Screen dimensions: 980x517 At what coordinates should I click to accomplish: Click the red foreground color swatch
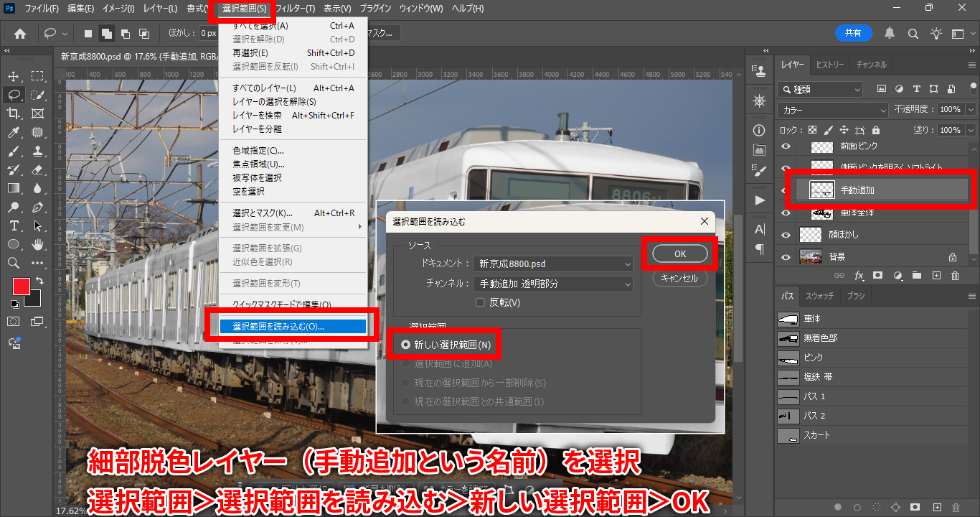[21, 286]
